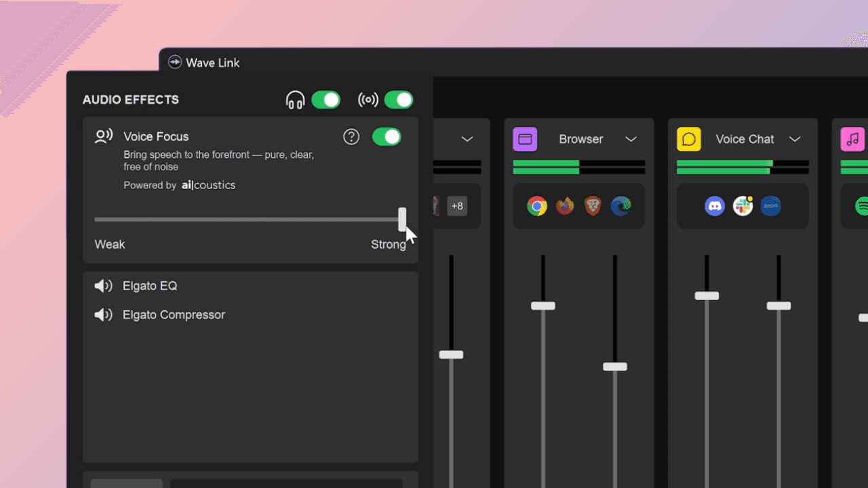The image size is (868, 488).
Task: Click the Wave Link logo icon
Action: click(x=175, y=62)
